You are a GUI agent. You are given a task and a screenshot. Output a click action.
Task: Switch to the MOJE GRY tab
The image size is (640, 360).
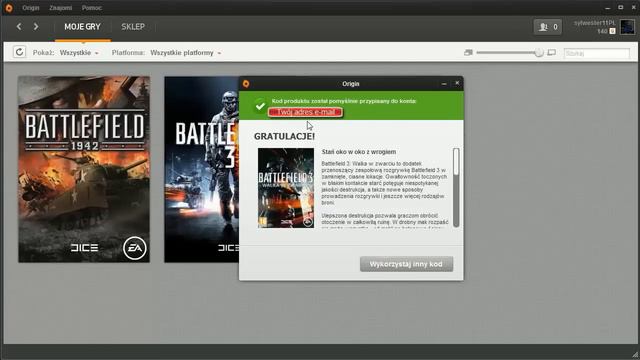click(x=82, y=27)
